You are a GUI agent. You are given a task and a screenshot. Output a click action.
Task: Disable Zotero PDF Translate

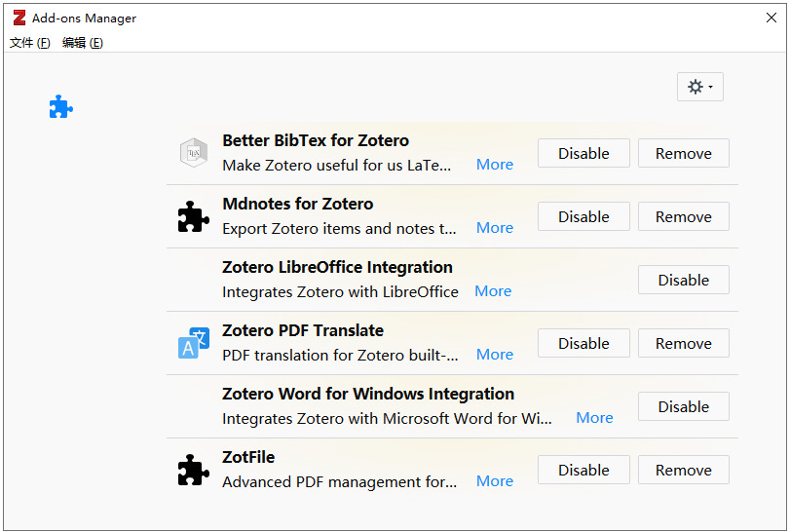pyautogui.click(x=583, y=343)
